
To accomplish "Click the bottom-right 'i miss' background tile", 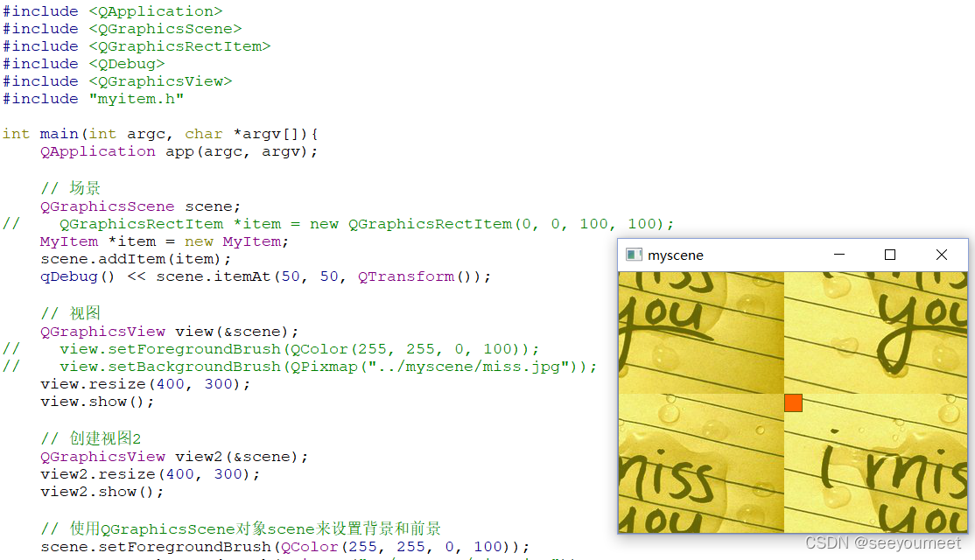I will pyautogui.click(x=875, y=463).
